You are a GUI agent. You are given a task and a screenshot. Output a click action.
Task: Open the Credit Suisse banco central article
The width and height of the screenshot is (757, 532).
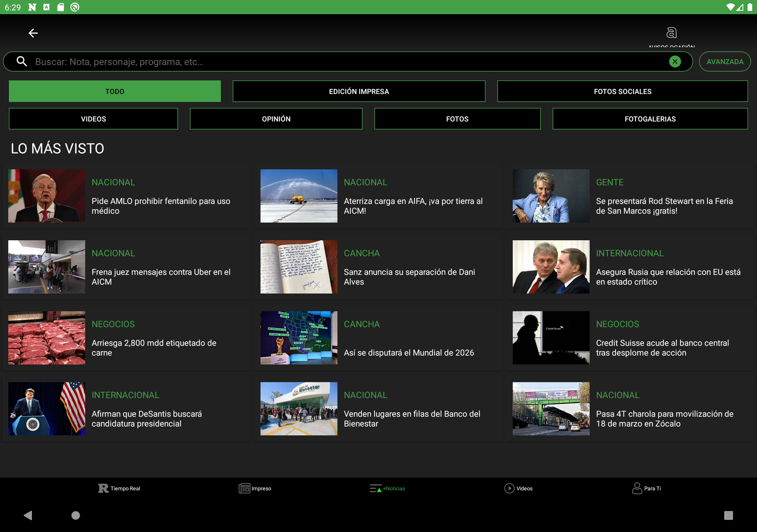(x=662, y=347)
